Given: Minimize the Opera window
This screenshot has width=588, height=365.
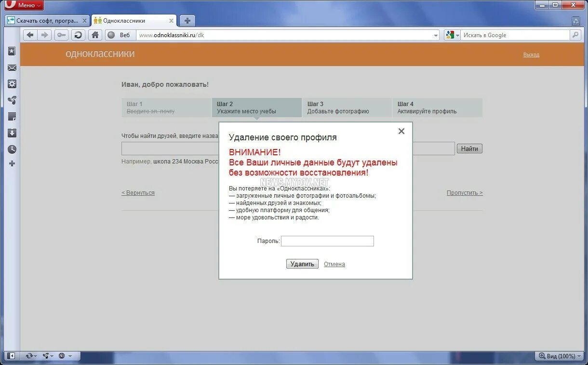Looking at the screenshot, I should click(542, 5).
